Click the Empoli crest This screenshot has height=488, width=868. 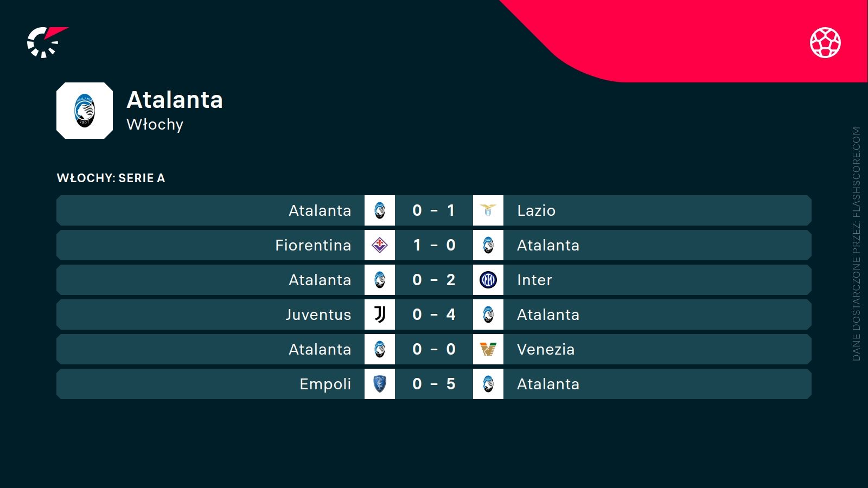380,384
